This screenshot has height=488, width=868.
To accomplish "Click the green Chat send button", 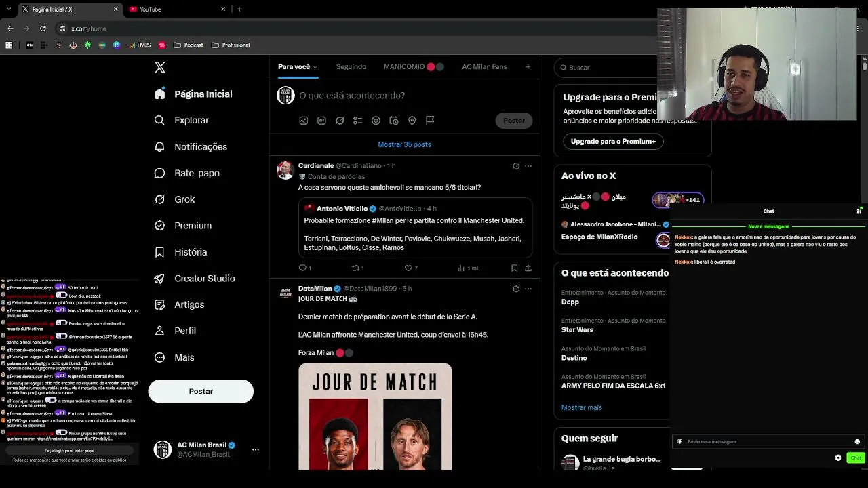I will click(x=856, y=458).
